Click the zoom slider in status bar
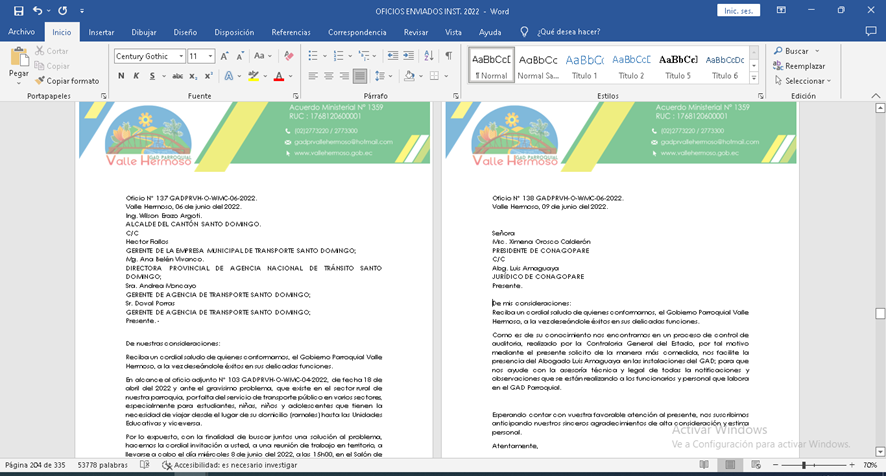 point(804,466)
